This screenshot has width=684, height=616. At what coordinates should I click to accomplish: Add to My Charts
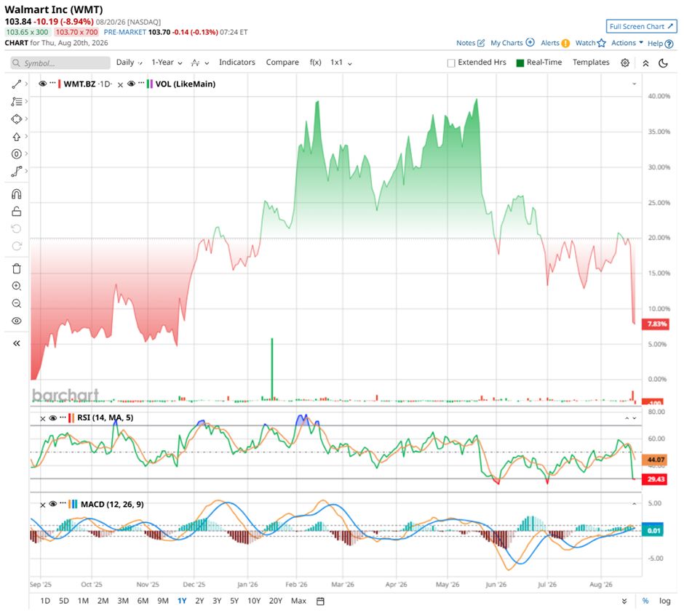(x=512, y=43)
